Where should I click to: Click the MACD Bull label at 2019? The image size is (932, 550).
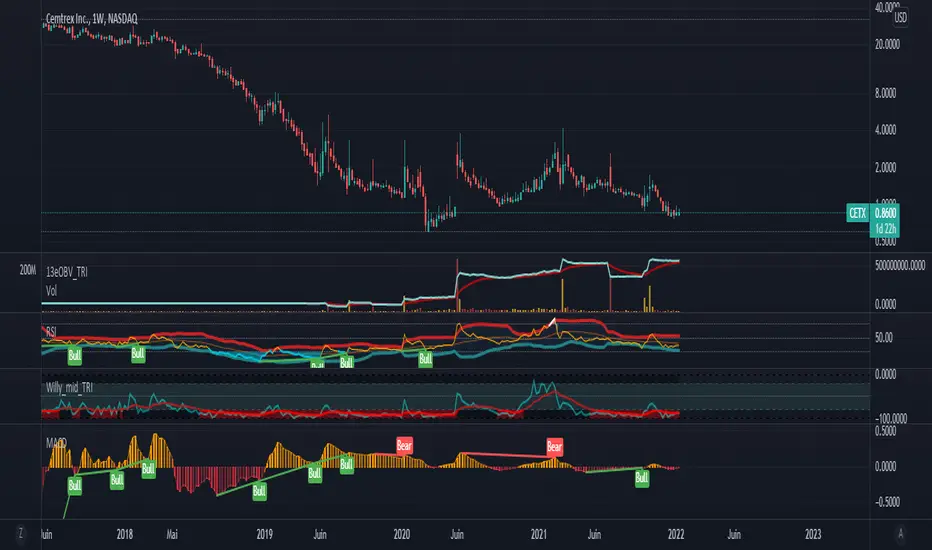[259, 491]
